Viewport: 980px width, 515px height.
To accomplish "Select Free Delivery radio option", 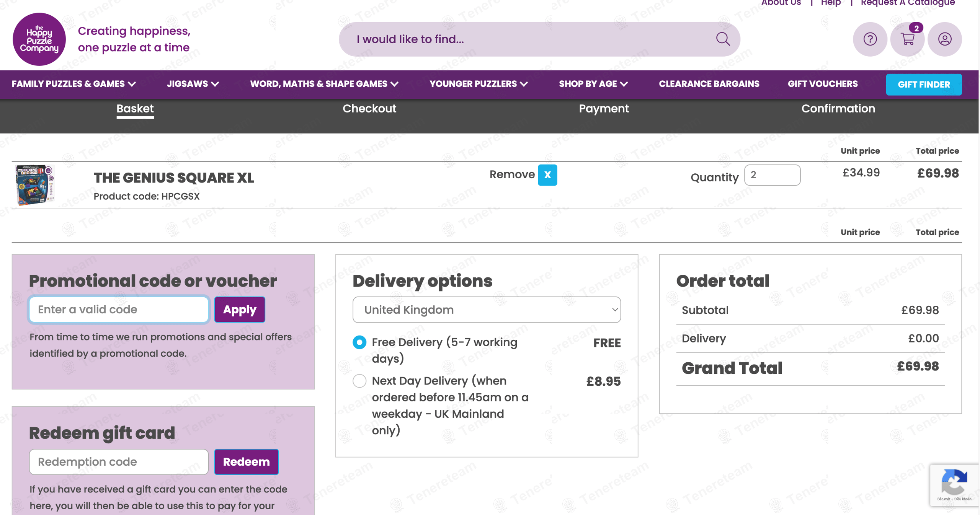I will pos(359,342).
